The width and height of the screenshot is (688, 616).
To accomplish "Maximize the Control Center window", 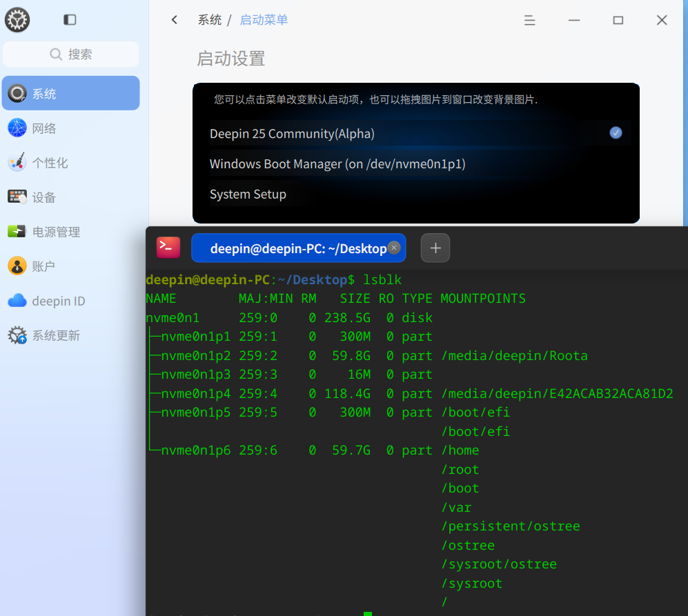I will (x=618, y=20).
